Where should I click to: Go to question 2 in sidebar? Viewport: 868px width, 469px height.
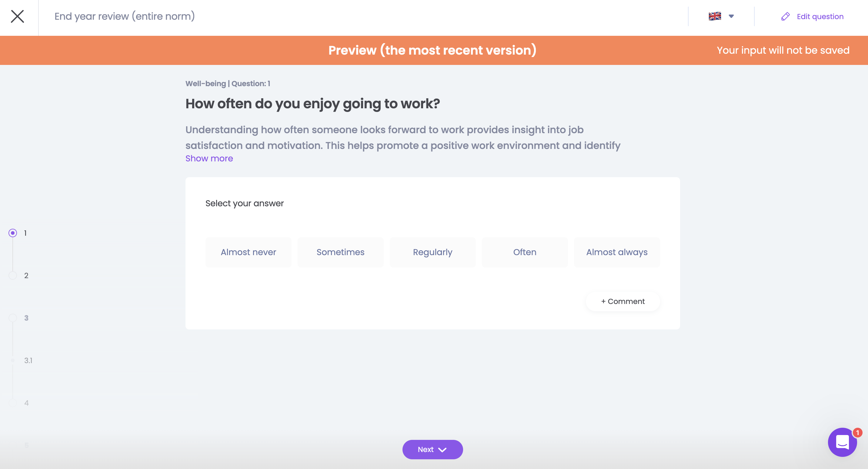tap(13, 275)
